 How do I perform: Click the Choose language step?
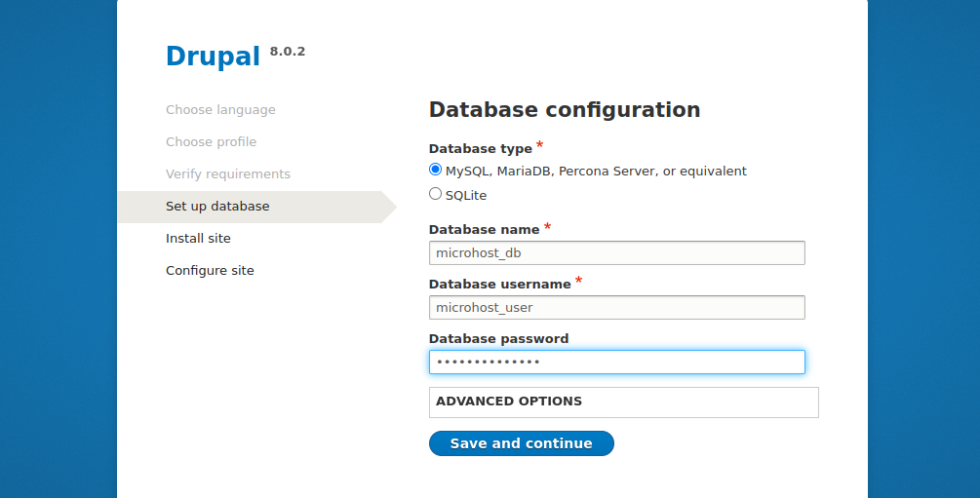(x=220, y=110)
